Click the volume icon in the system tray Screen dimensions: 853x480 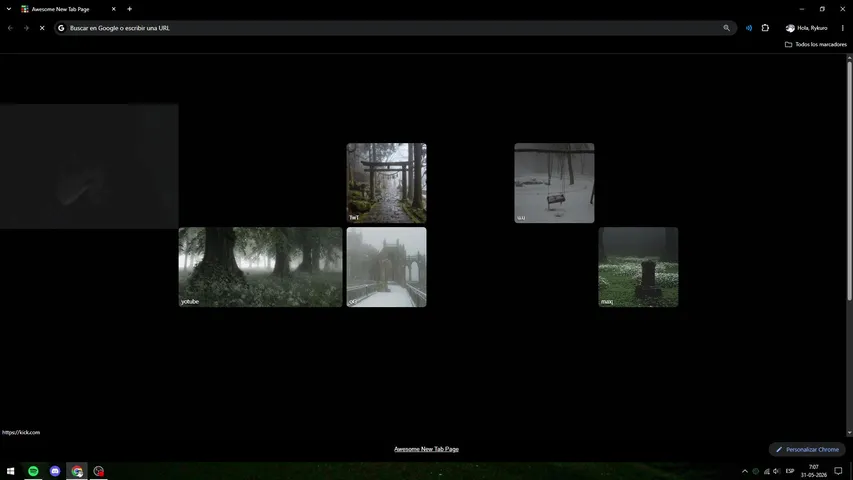point(777,471)
